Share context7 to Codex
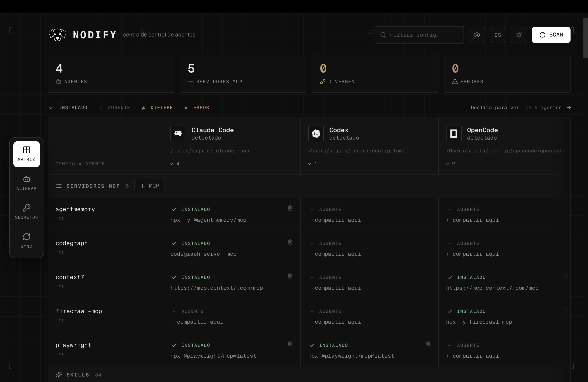588x382 pixels. 334,288
